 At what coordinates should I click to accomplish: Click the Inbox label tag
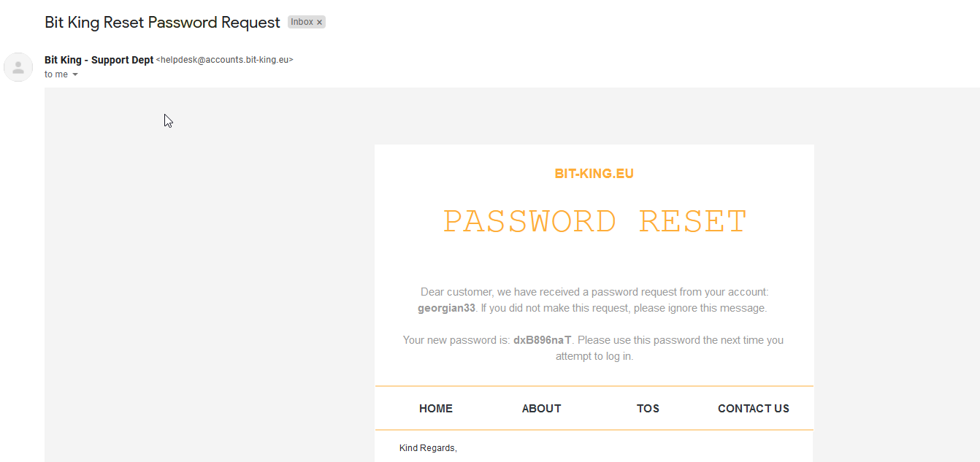coord(302,22)
